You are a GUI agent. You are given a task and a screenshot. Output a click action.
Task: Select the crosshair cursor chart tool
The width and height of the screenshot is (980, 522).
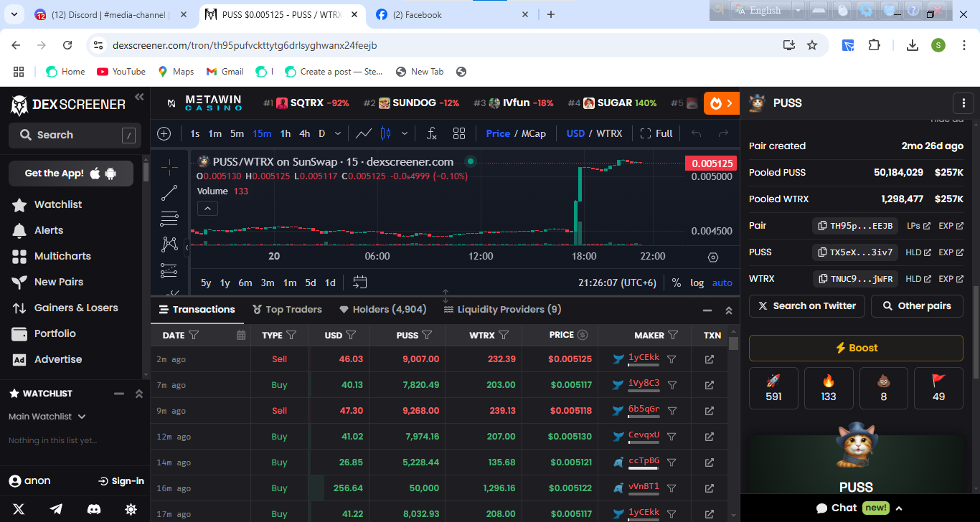169,167
